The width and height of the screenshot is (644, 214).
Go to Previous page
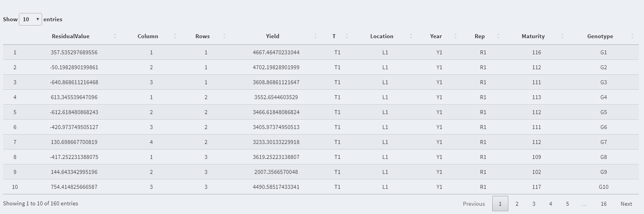(x=474, y=204)
